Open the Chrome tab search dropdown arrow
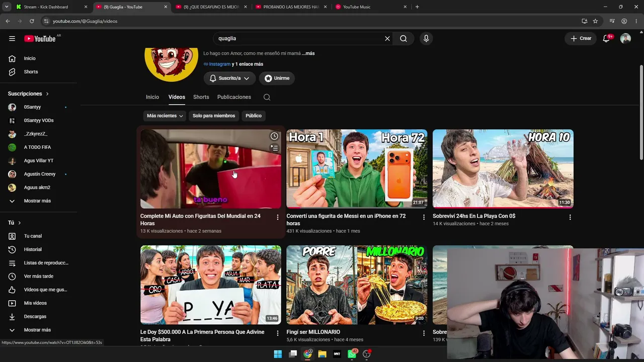This screenshot has width=644, height=362. tap(7, 7)
